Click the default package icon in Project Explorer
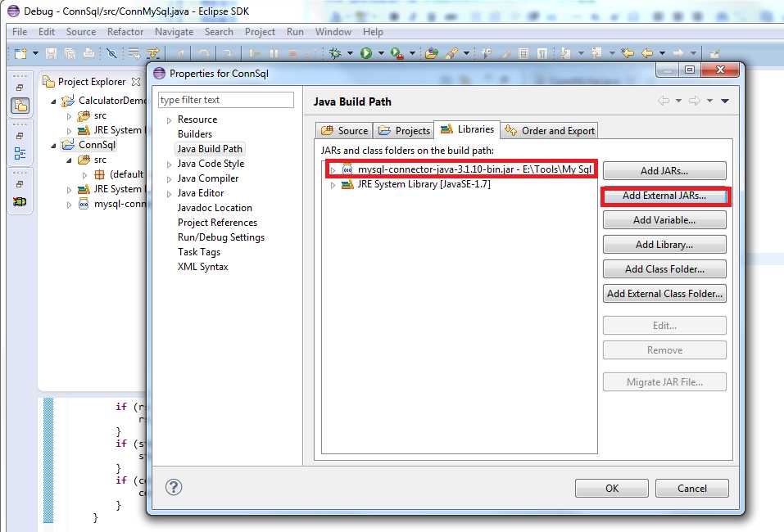 (99, 174)
